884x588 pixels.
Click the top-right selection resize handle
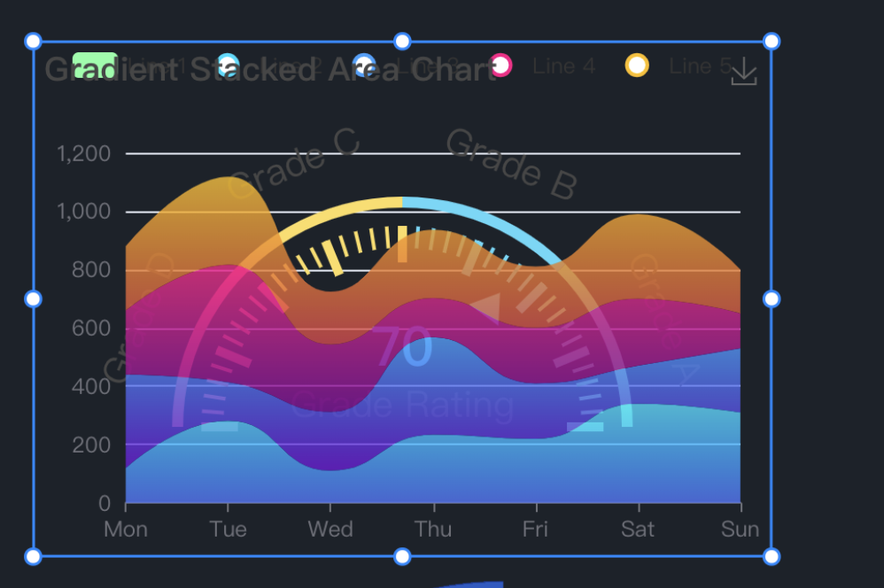(771, 42)
